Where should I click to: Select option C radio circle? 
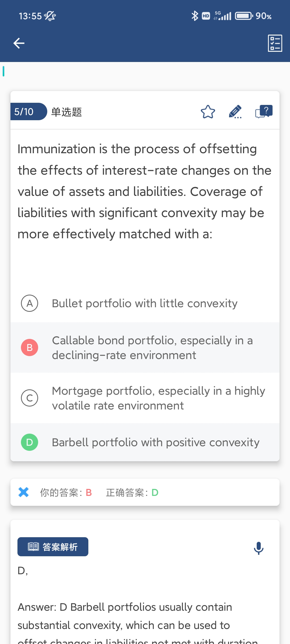(x=30, y=398)
